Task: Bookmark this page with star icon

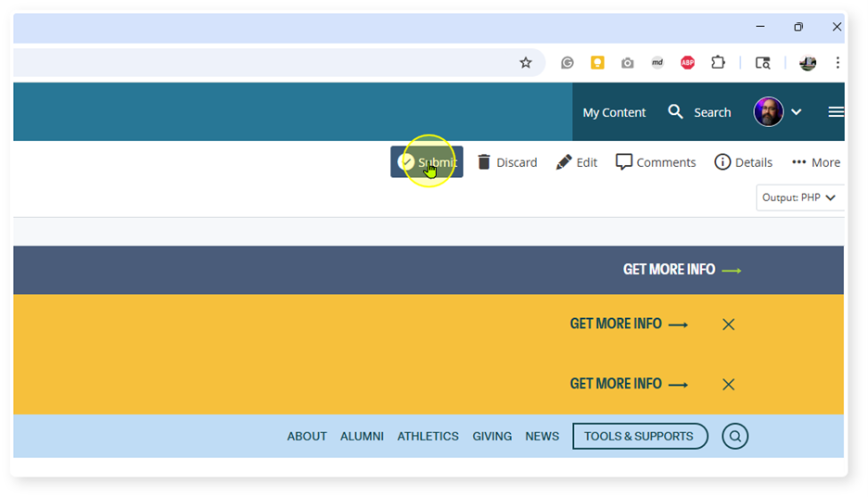Action: click(x=526, y=63)
